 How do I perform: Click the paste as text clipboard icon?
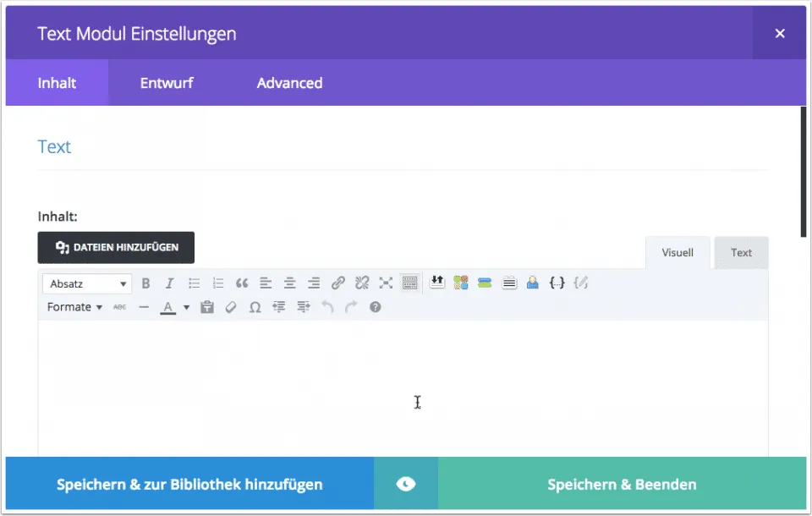coord(206,307)
